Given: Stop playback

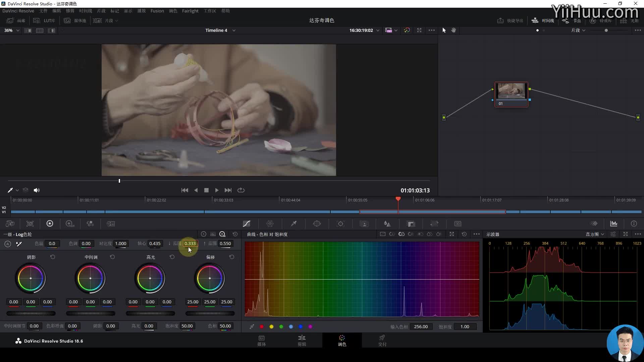Looking at the screenshot, I should (206, 190).
